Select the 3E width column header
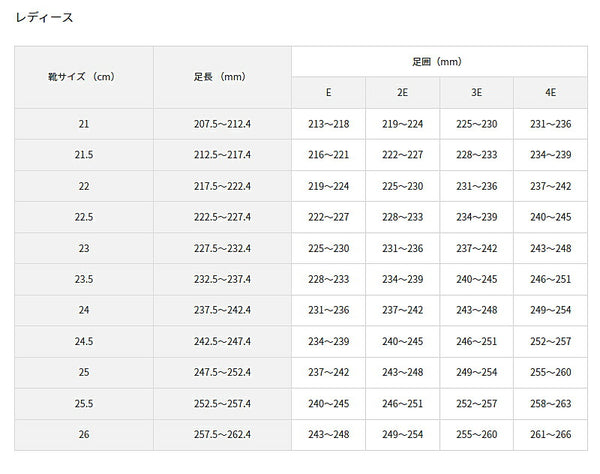 coord(476,91)
